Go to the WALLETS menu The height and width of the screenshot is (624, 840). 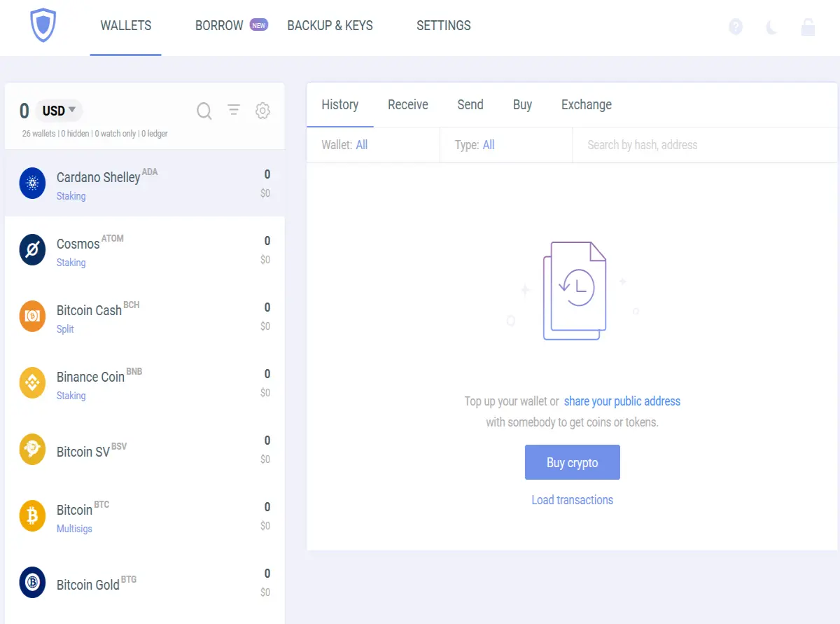coord(126,25)
